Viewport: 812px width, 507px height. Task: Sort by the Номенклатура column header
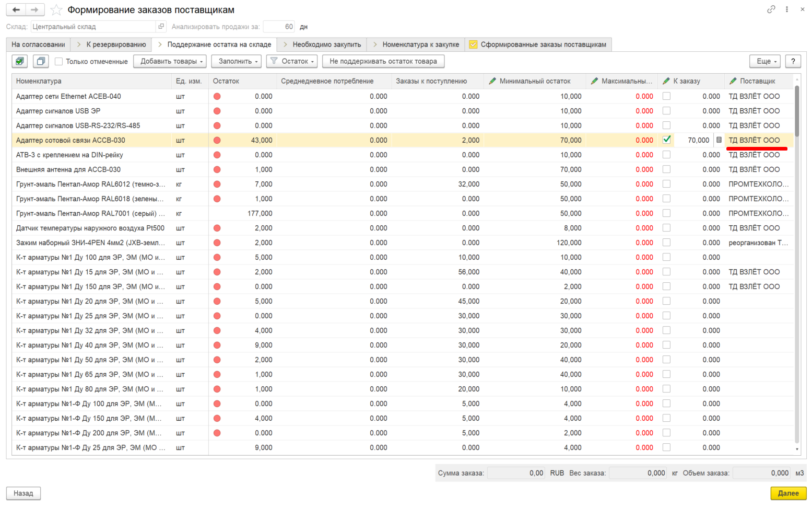tap(92, 81)
